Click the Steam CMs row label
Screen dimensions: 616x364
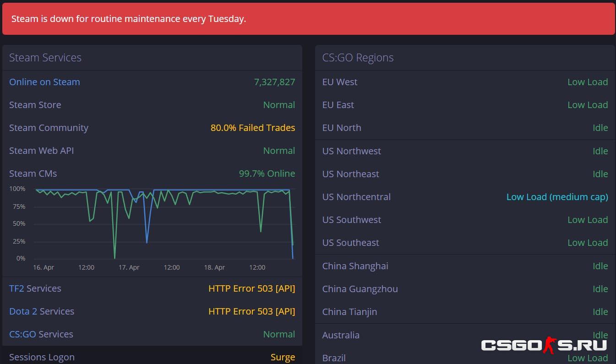coord(33,174)
